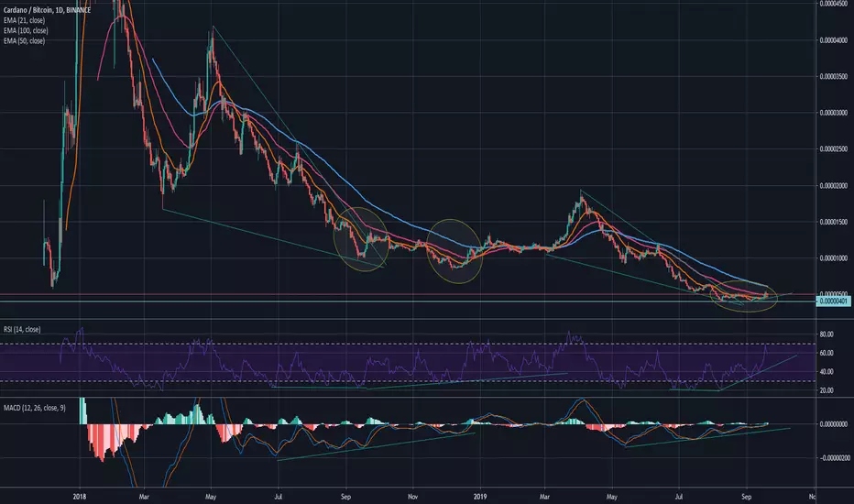This screenshot has width=854, height=504.
Task: Click the 0.00000000 MACD scale label
Action: (x=833, y=424)
